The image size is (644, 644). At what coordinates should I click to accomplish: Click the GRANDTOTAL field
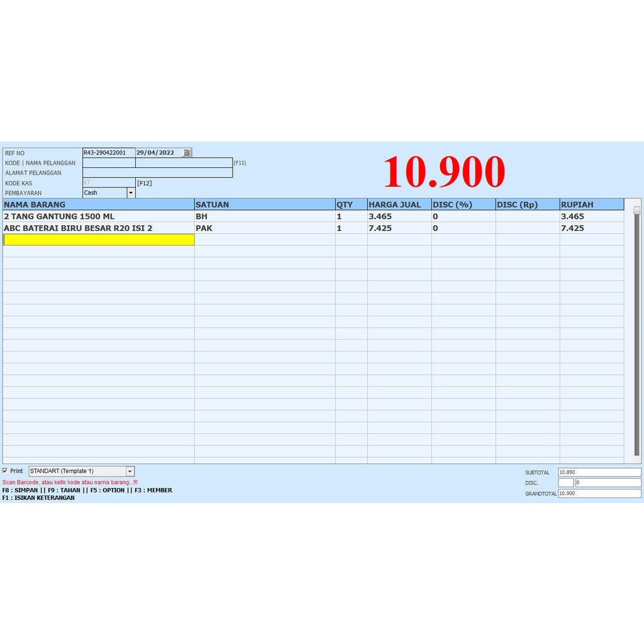[x=599, y=493]
